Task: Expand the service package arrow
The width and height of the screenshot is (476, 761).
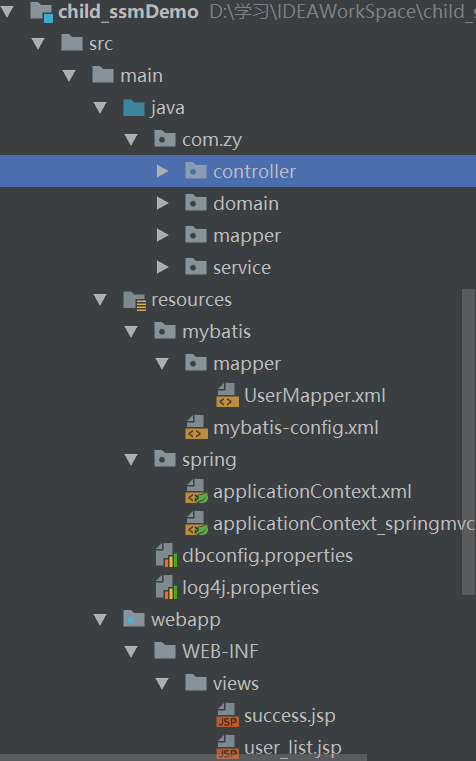Action: point(163,267)
